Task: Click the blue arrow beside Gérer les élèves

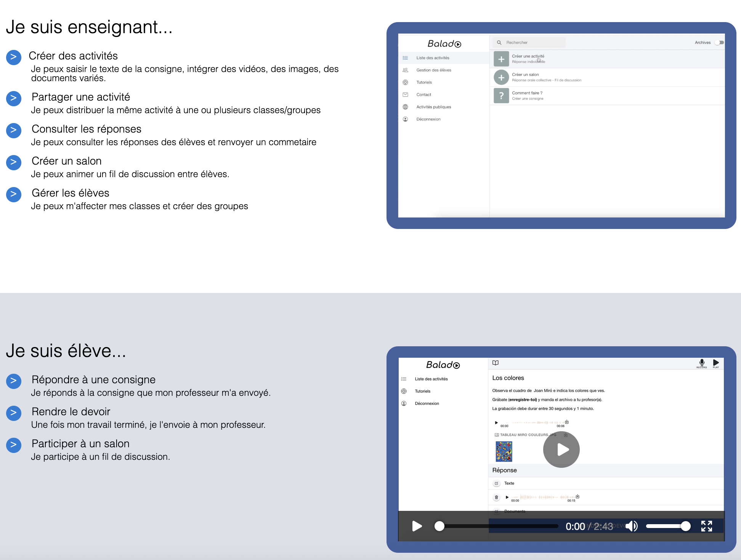Action: tap(14, 194)
